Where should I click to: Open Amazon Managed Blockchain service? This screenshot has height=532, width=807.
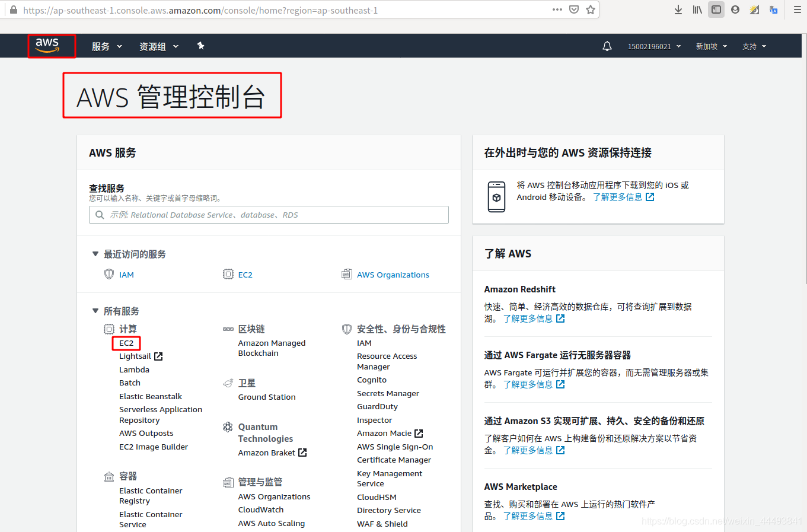click(x=272, y=348)
